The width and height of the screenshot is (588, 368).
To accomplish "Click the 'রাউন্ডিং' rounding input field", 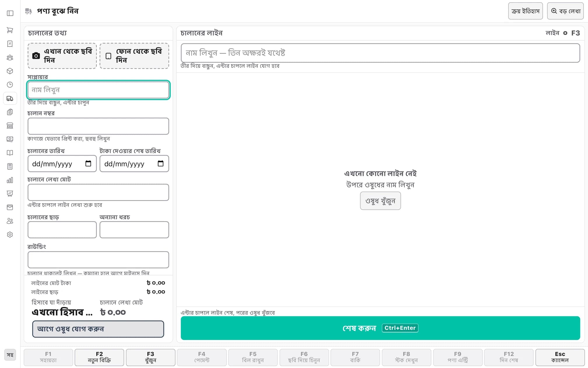I will click(98, 260).
